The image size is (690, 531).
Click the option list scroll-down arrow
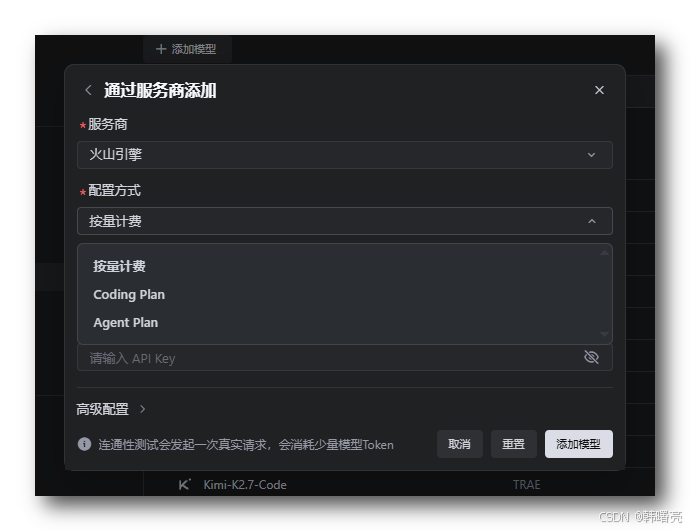(604, 334)
